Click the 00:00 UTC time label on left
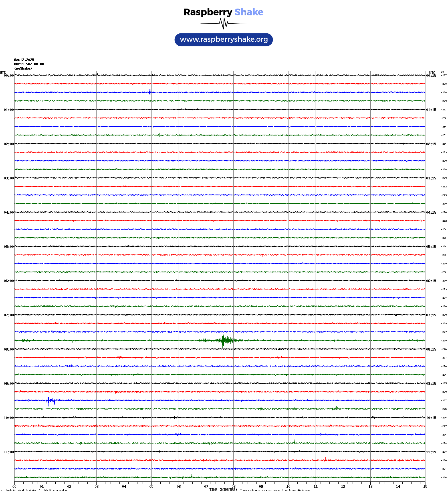This screenshot has width=448, height=494. 9,76
